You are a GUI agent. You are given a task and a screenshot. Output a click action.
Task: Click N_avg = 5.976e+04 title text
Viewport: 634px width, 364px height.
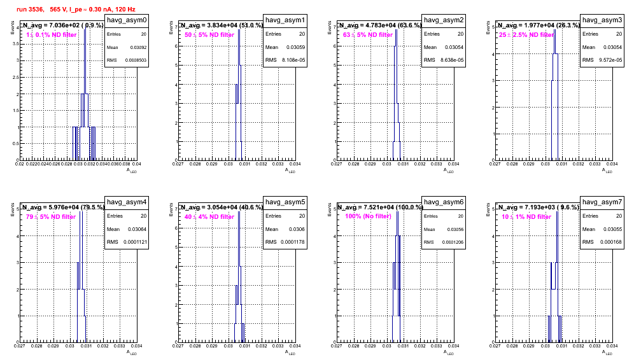(x=63, y=207)
